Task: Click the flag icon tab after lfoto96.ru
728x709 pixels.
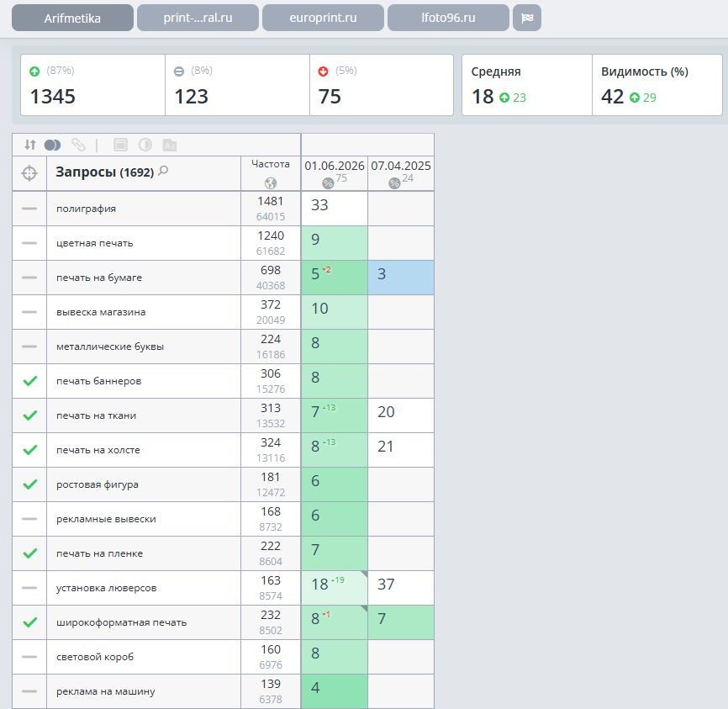Action: click(527, 18)
